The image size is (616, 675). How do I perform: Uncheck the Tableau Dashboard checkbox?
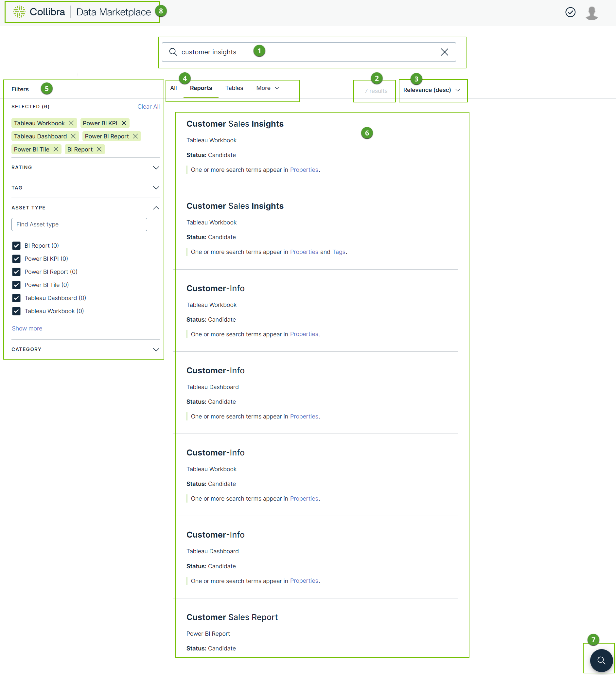coord(16,298)
